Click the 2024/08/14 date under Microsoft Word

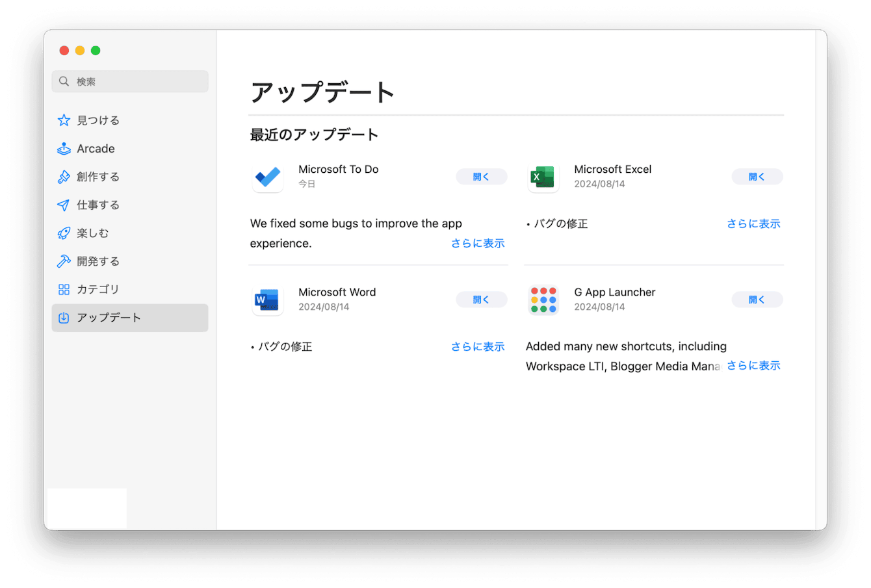point(324,307)
